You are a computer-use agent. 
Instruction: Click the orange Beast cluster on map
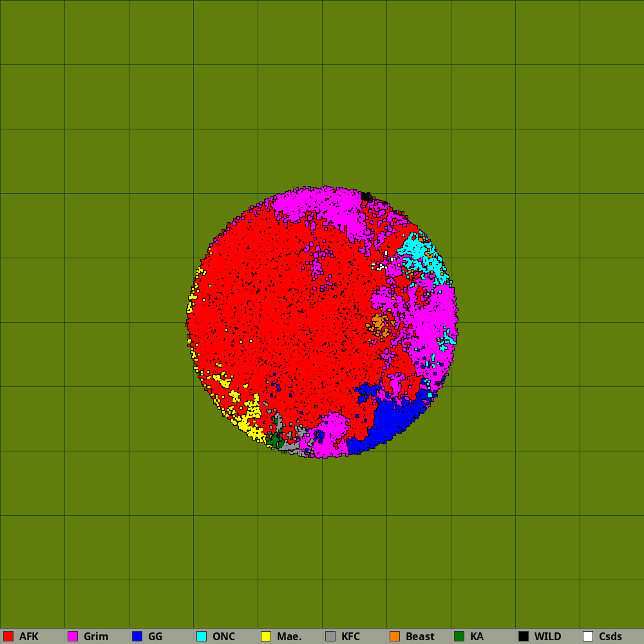(x=379, y=323)
